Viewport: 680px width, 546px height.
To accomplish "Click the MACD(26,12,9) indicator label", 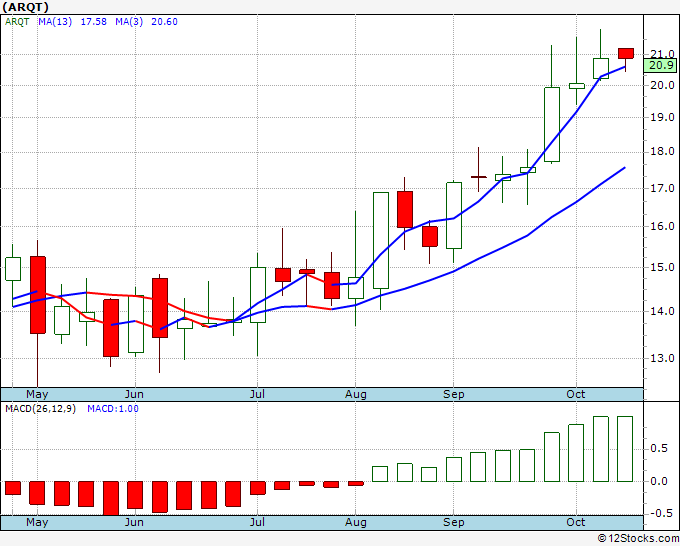I will (40, 409).
